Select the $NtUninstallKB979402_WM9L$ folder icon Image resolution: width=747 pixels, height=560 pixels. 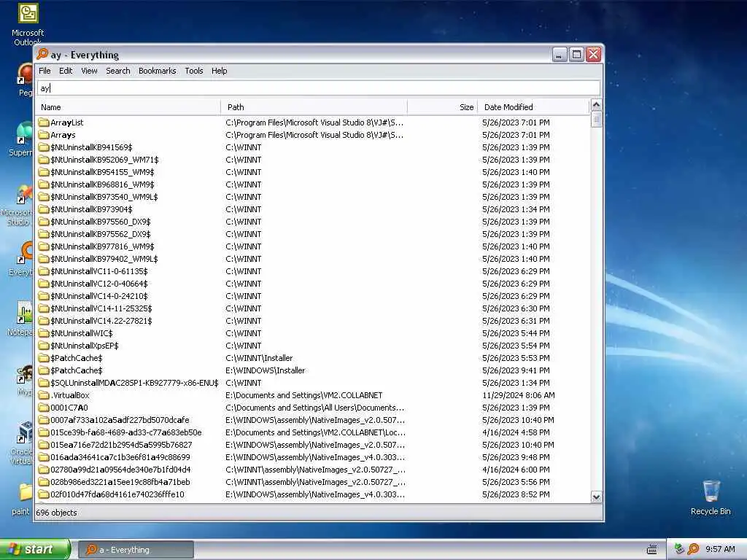(x=44, y=259)
